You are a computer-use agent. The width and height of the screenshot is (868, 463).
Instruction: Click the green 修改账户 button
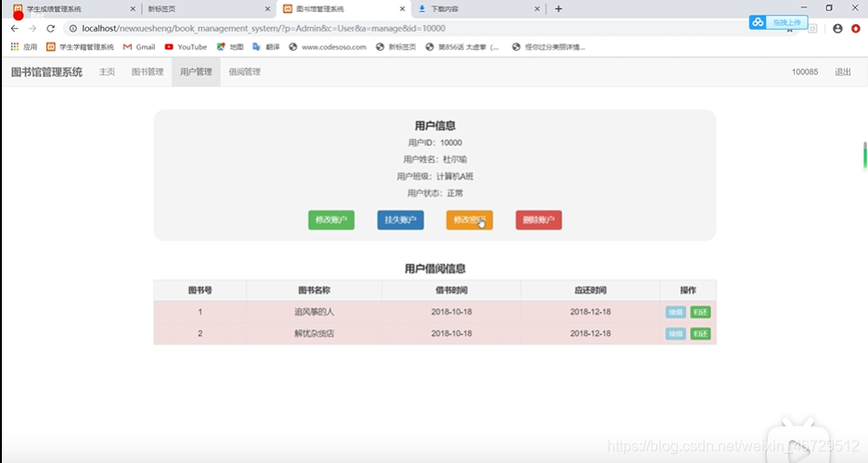pos(331,220)
